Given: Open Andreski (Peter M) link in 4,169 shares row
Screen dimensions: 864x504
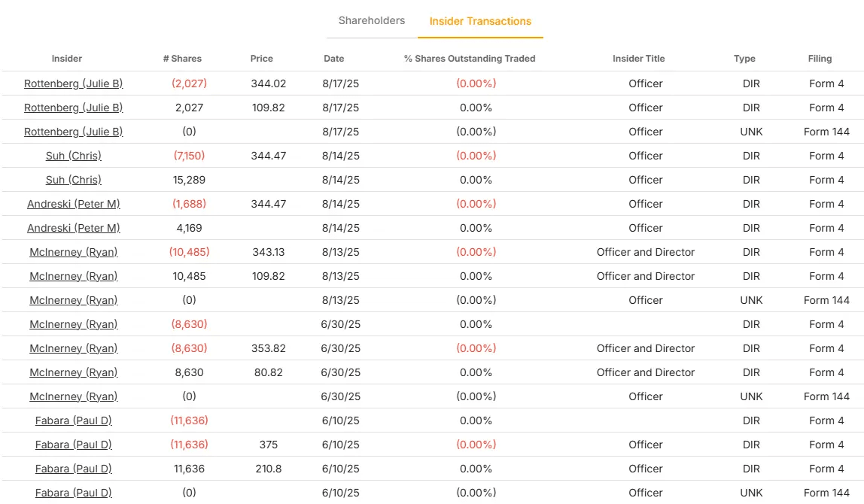Looking at the screenshot, I should coord(74,228).
